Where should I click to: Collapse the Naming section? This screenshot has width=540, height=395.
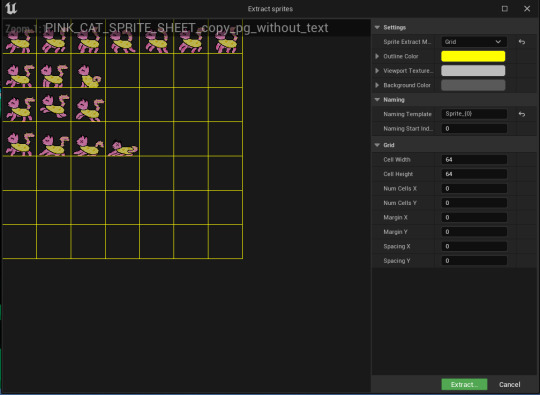click(377, 100)
